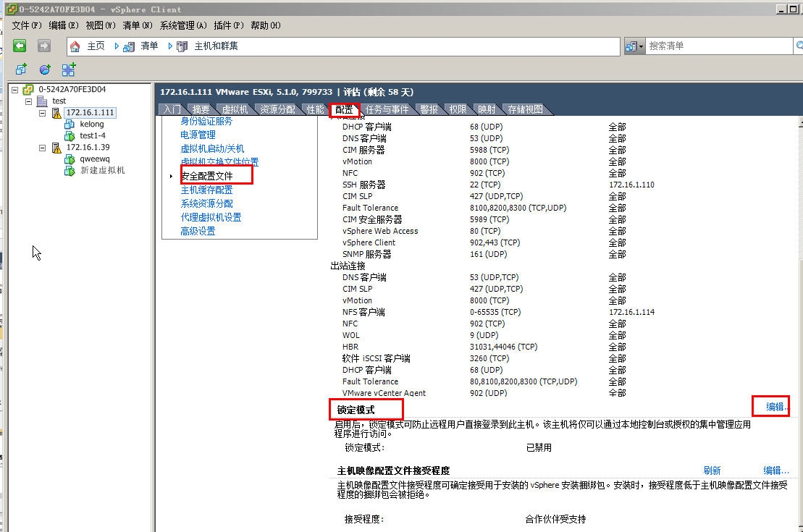Viewport: 803px width, 532px height.
Task: Click the VM icon next to kelong
Action: (x=70, y=124)
